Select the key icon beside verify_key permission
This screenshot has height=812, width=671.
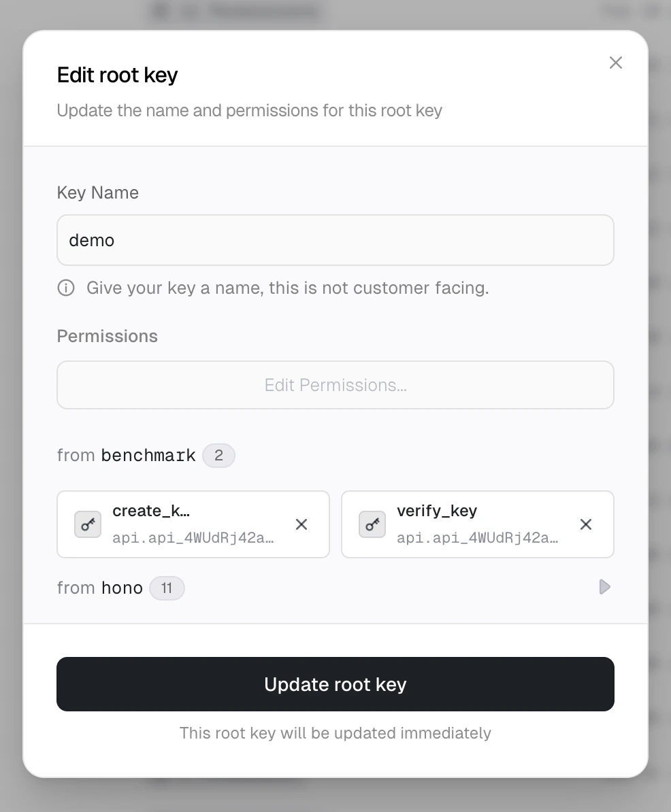[372, 524]
